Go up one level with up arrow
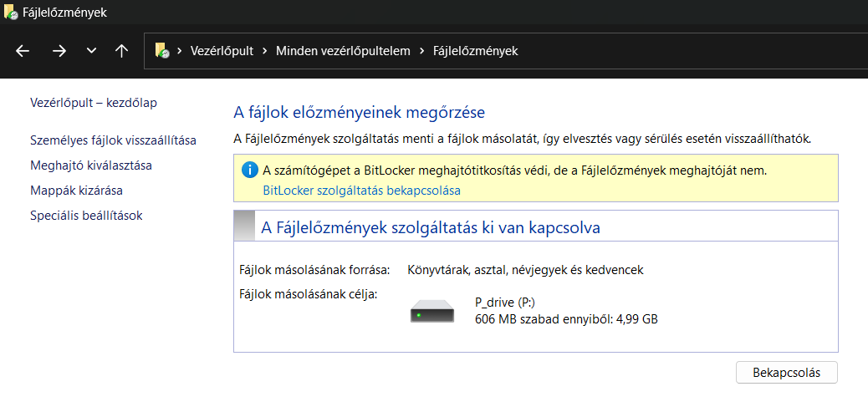The width and height of the screenshot is (868, 407). [x=121, y=52]
